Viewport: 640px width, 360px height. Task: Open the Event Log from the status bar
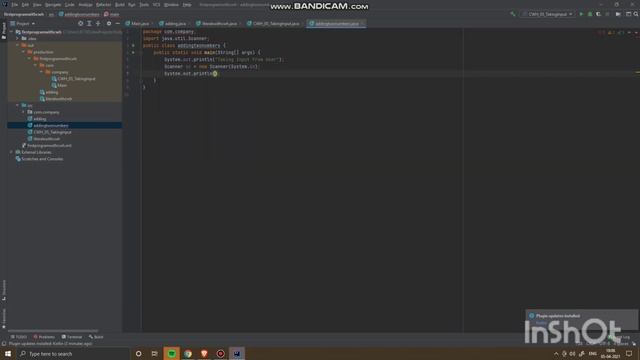(620, 337)
